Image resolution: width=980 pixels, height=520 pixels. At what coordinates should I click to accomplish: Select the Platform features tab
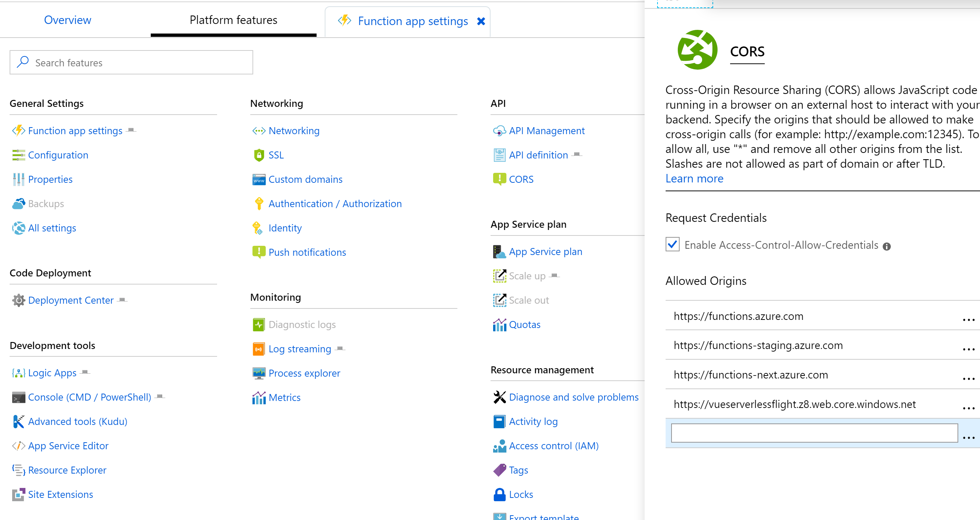(x=233, y=20)
